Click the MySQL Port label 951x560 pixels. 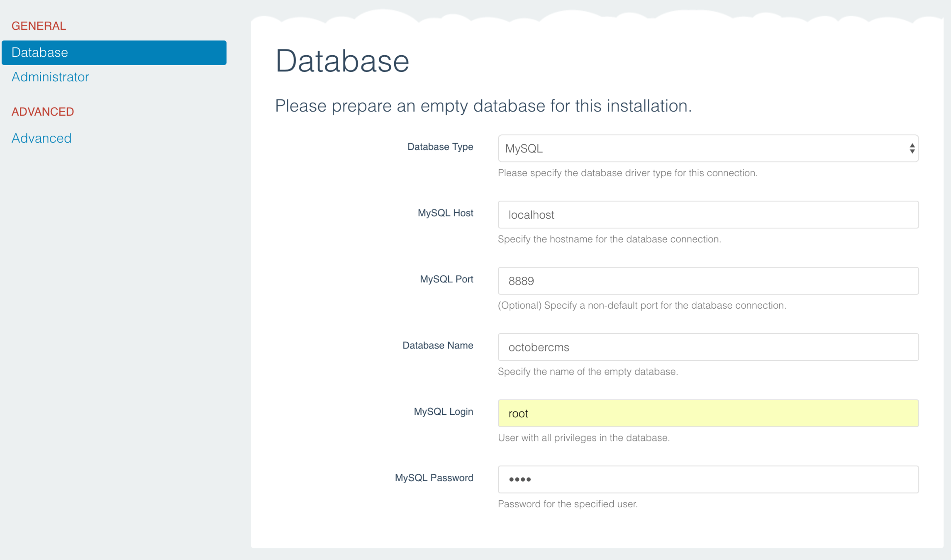(x=446, y=279)
